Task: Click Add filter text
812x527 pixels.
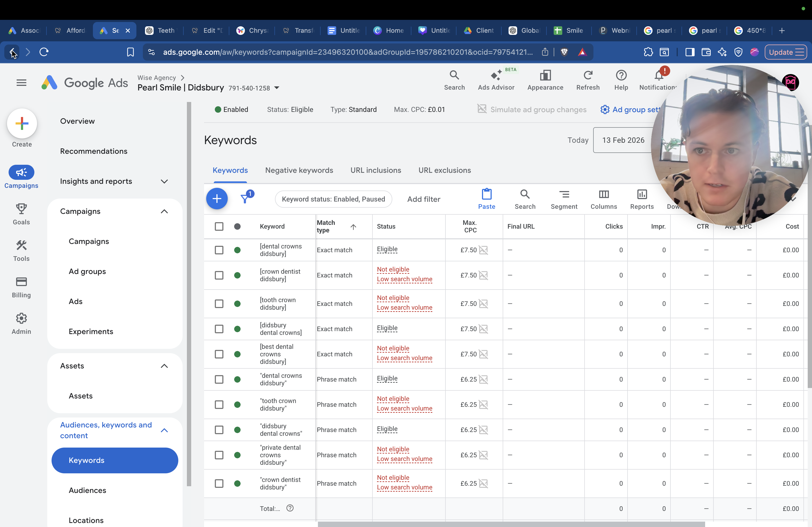Action: tap(424, 199)
